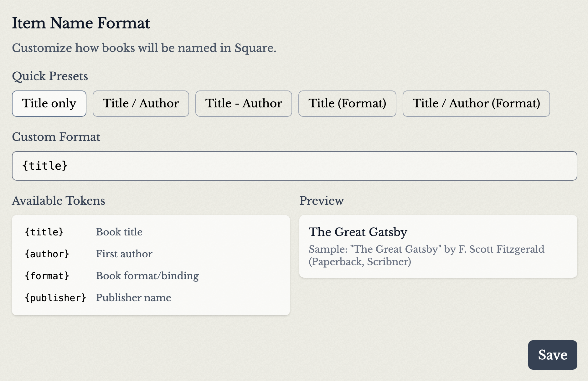Click the "Book title" token description
588x381 pixels.
pyautogui.click(x=119, y=232)
